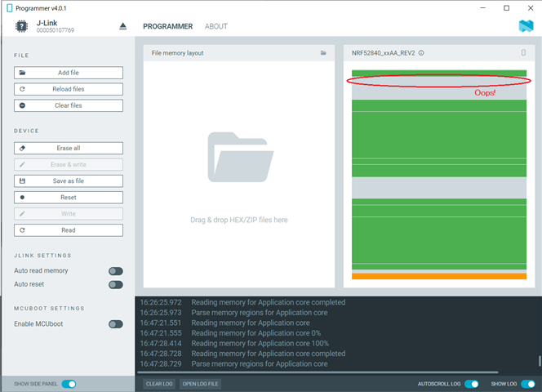Image resolution: width=542 pixels, height=392 pixels.
Task: Click the MCUBOOT SETTINGS heading
Action: [x=50, y=308]
